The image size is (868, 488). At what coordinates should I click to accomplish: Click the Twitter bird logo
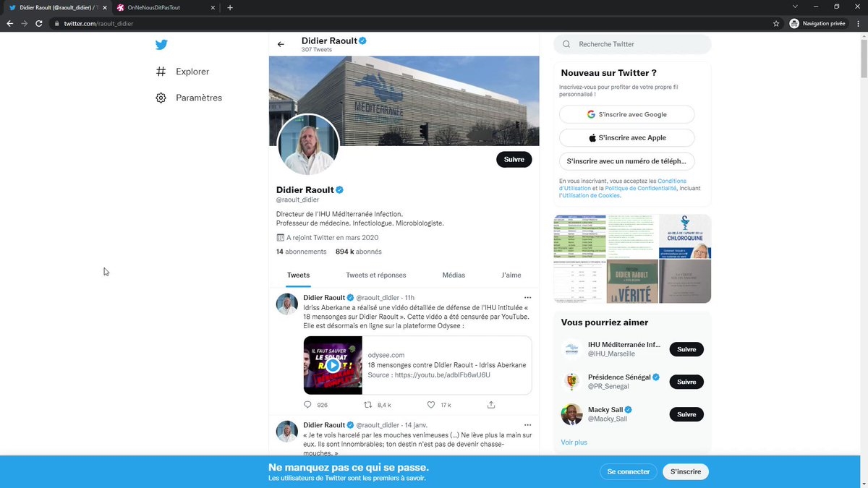(161, 45)
